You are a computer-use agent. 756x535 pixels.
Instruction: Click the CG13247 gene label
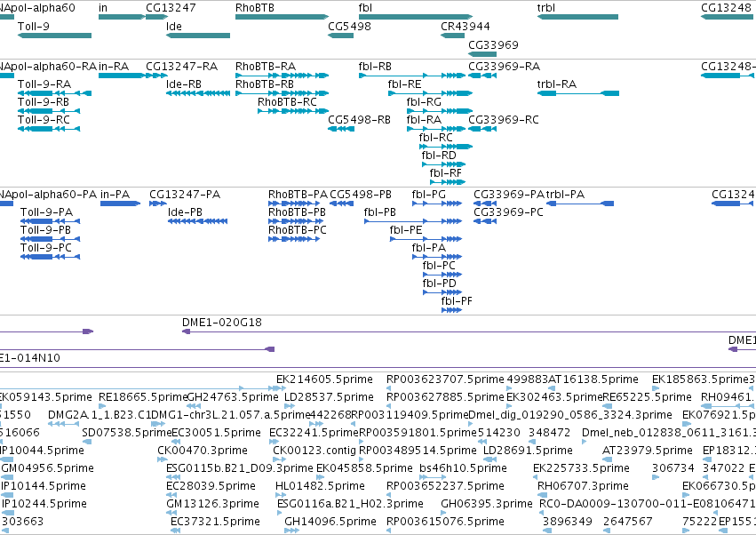click(x=171, y=8)
